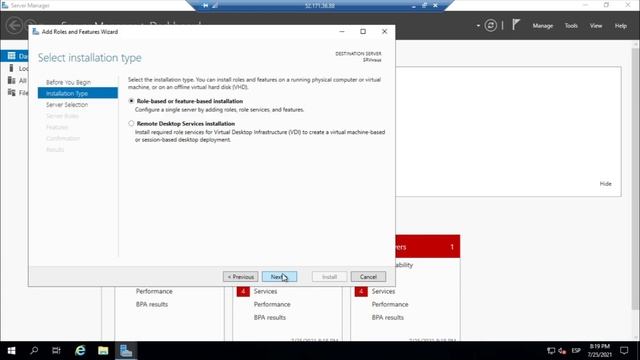
Task: Cancel the Add Roles wizard
Action: tap(368, 277)
